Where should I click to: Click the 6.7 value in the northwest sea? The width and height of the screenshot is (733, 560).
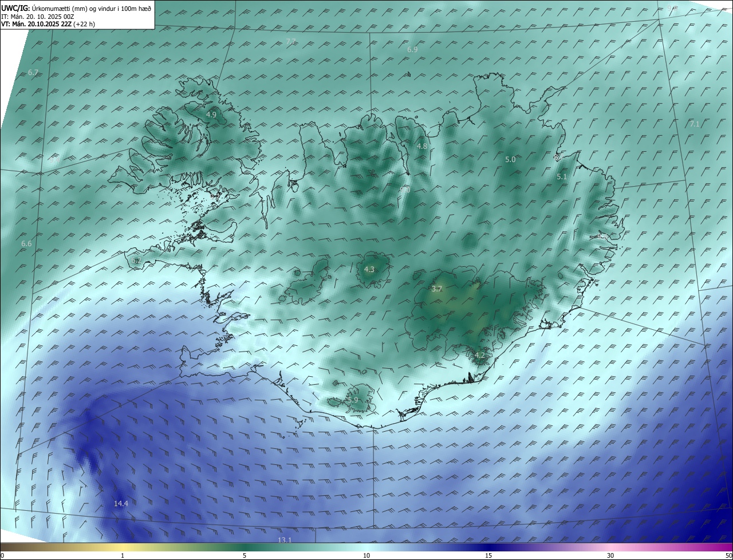[33, 73]
